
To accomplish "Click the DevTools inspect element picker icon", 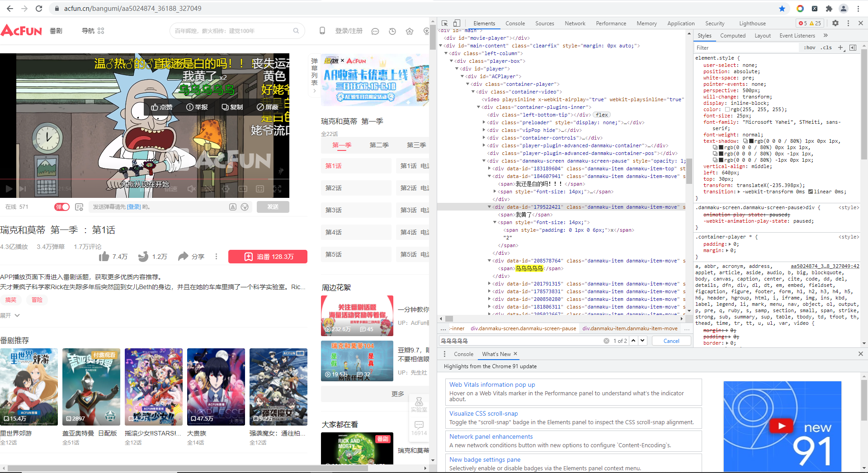I will [445, 23].
